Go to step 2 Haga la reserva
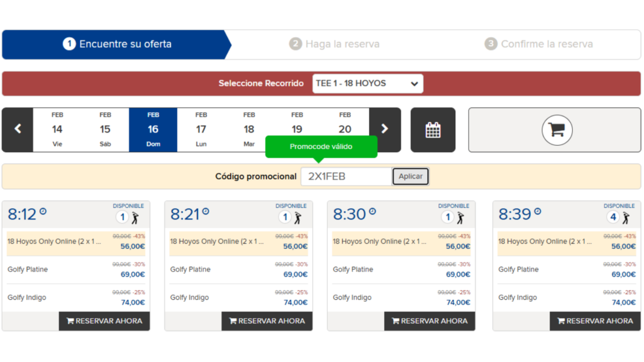 point(335,44)
